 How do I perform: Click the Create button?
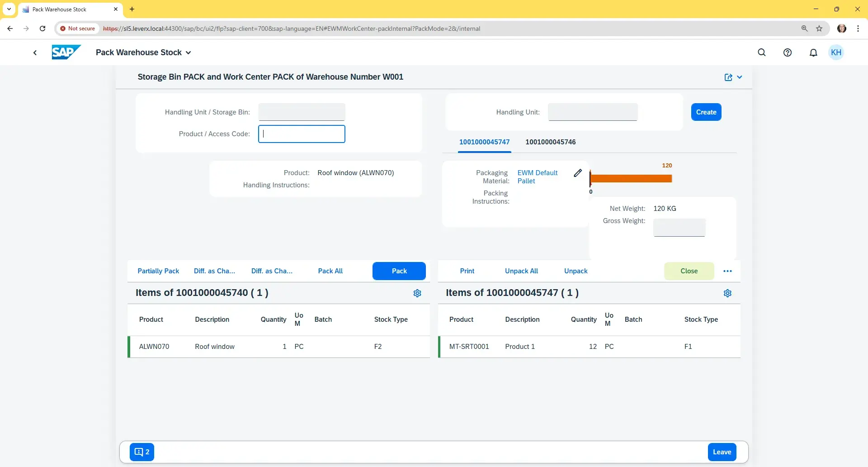(x=706, y=112)
